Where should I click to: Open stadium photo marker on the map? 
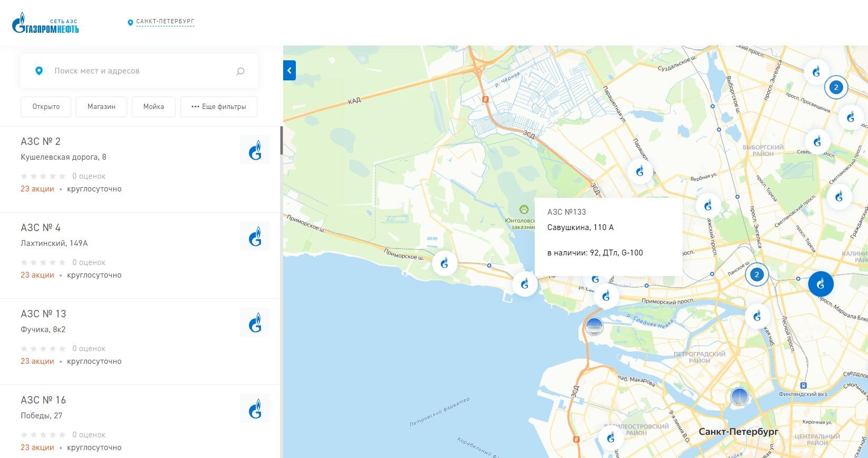(594, 326)
